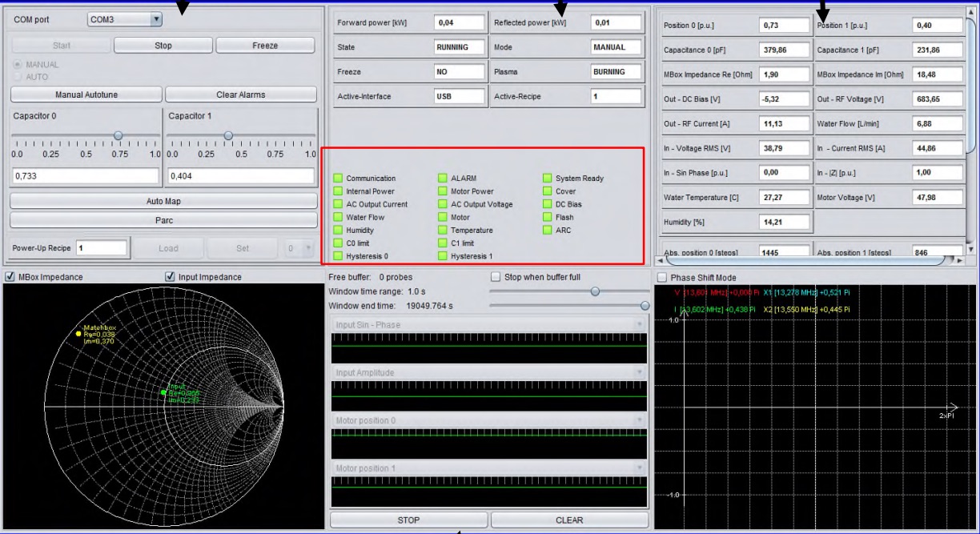This screenshot has height=534, width=980.
Task: Click the Capacitance 0 value 379,86
Action: (785, 50)
